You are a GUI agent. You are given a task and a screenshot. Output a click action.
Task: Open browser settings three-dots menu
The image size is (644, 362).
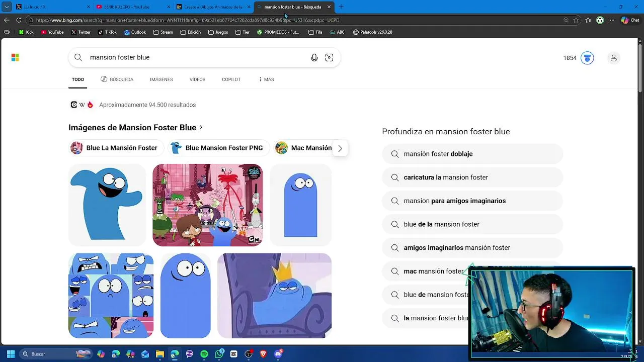coord(612,20)
